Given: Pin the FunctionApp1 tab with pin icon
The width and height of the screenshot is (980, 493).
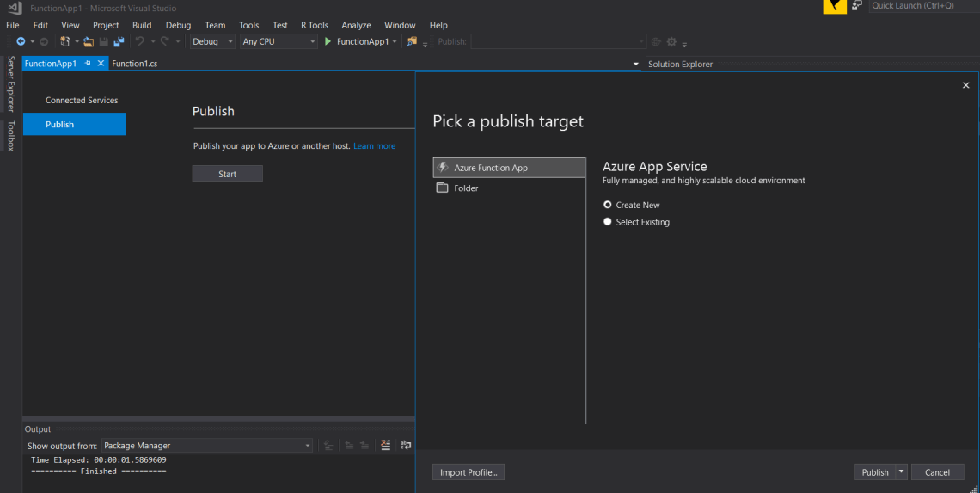Looking at the screenshot, I should (88, 63).
